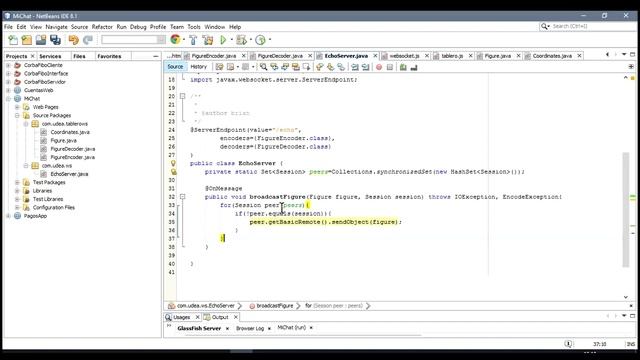
Task: Open the Tools menu
Action: pyautogui.click(x=194, y=27)
